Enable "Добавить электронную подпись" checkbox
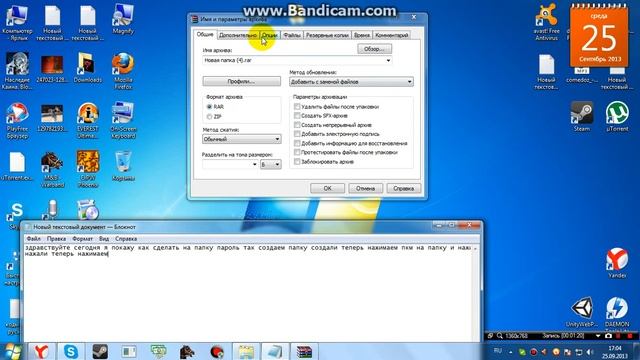The height and width of the screenshot is (360, 640). (x=297, y=134)
